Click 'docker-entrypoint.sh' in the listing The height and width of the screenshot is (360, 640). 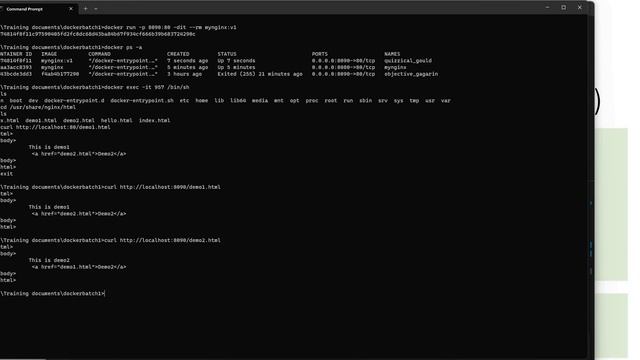point(142,100)
